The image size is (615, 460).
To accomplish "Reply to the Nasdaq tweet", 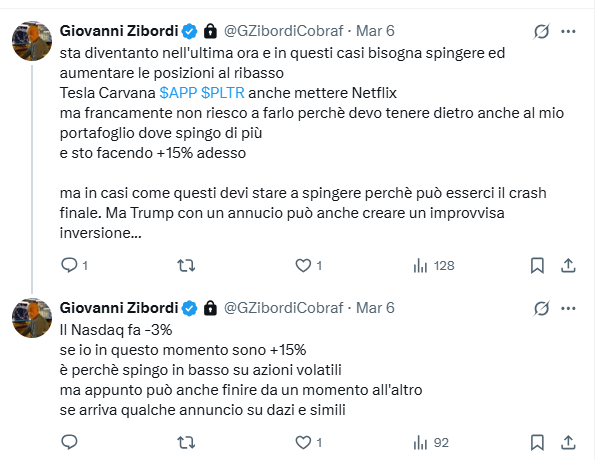I will [x=69, y=441].
